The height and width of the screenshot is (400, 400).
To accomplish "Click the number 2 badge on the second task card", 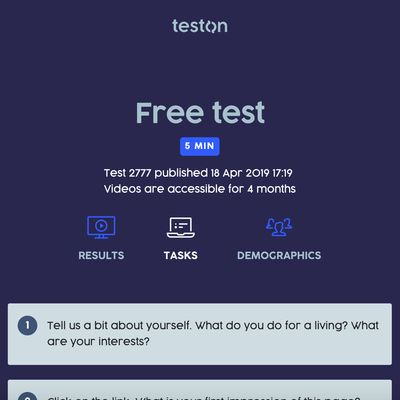I will [x=27, y=396].
